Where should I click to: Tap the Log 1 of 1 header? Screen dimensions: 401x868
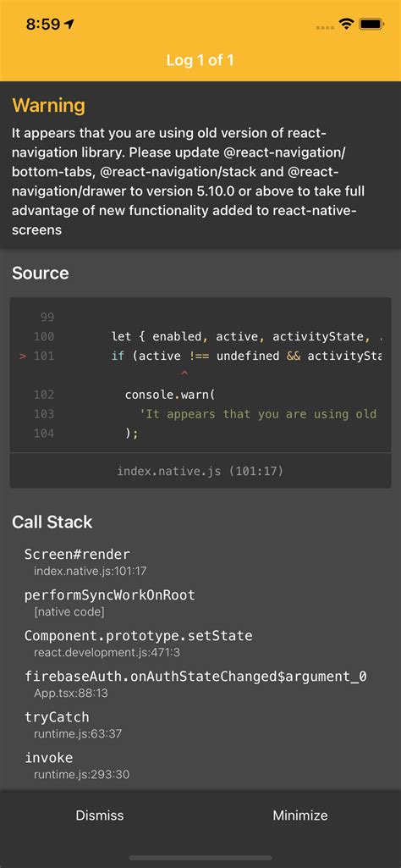(200, 60)
